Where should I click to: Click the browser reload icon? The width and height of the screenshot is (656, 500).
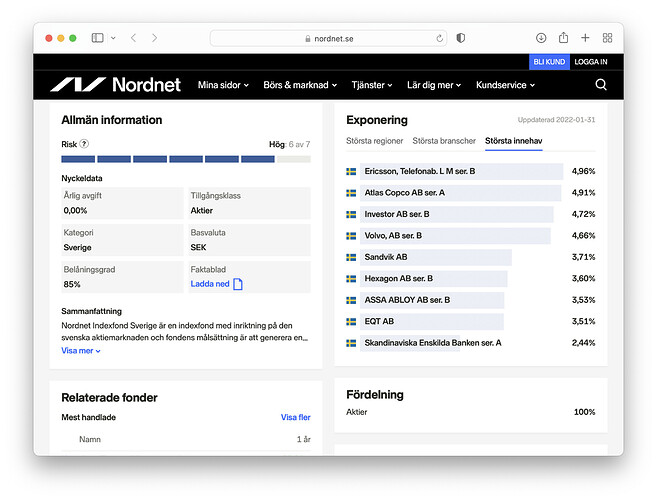tap(439, 38)
